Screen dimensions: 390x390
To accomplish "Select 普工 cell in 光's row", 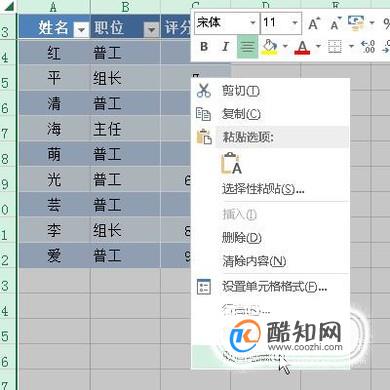I will pos(125,179).
